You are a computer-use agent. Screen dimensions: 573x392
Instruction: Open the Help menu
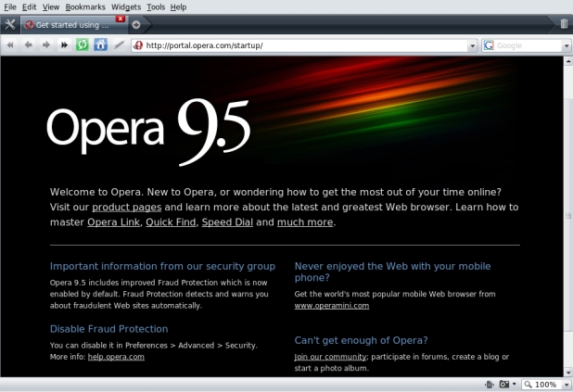pyautogui.click(x=178, y=6)
